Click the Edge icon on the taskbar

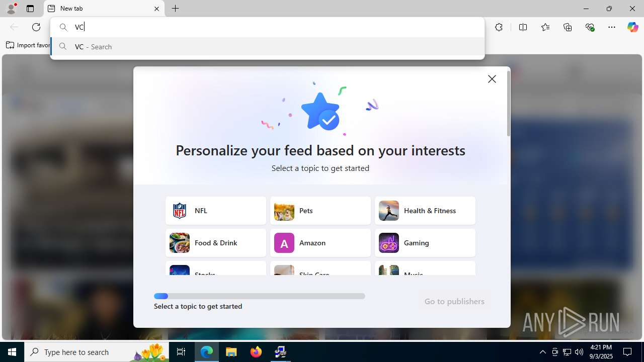coord(207,352)
